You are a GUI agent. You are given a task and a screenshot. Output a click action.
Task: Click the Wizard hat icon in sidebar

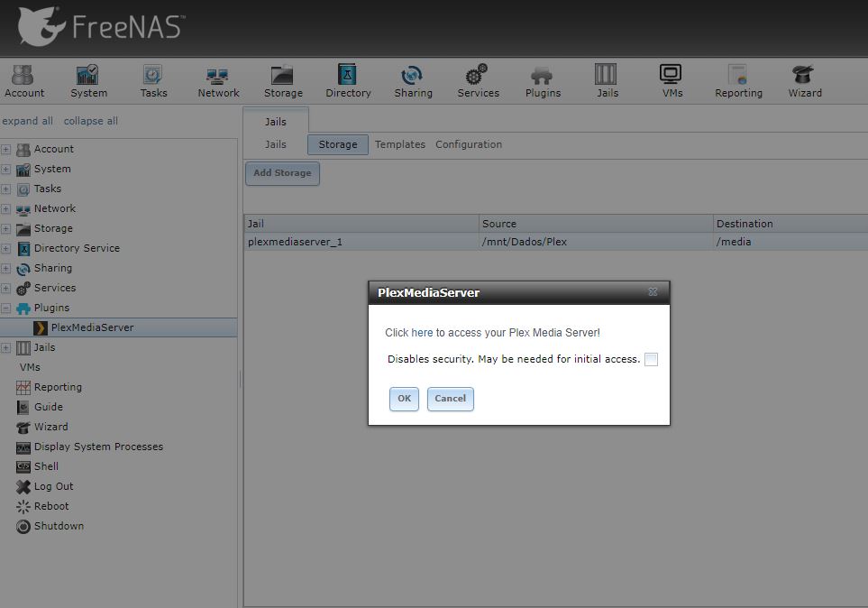[x=23, y=428]
